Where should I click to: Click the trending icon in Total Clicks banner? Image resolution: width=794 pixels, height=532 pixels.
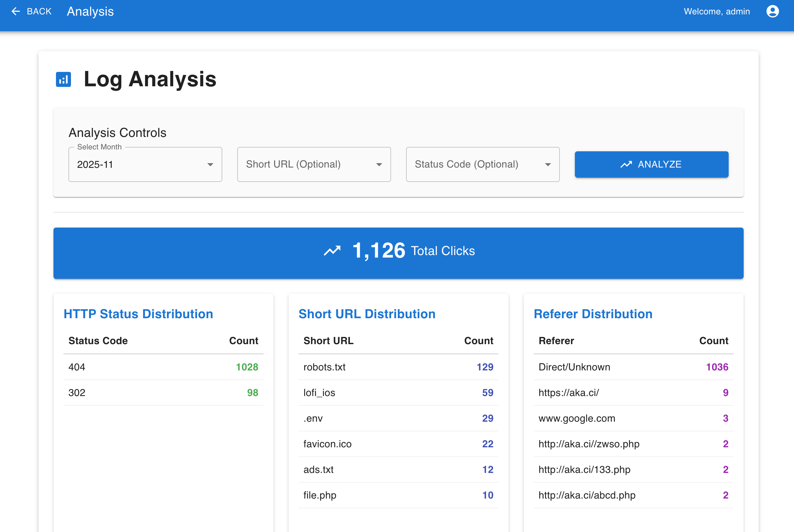click(x=332, y=251)
